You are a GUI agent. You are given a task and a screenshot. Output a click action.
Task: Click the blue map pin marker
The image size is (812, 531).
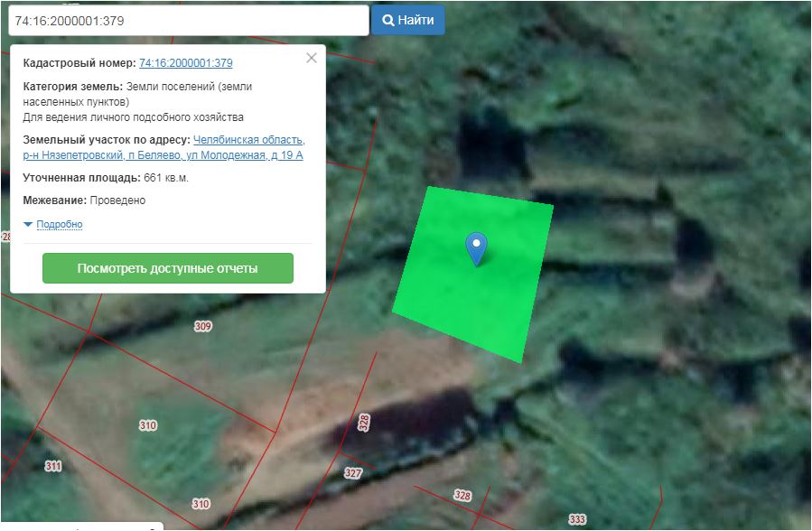pos(476,248)
